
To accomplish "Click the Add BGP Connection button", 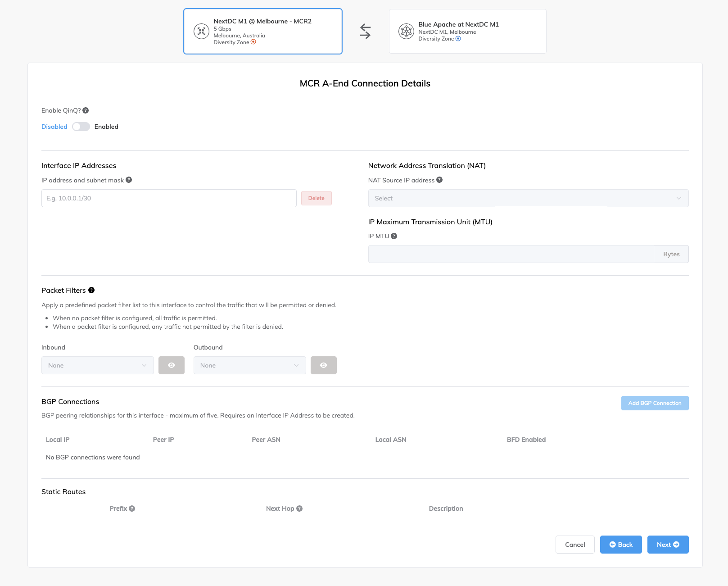I will (x=655, y=403).
